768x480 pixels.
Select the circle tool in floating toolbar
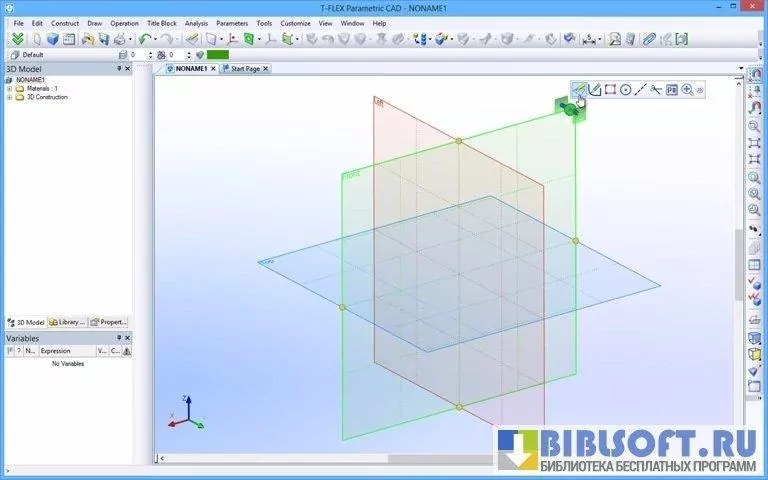[x=626, y=89]
